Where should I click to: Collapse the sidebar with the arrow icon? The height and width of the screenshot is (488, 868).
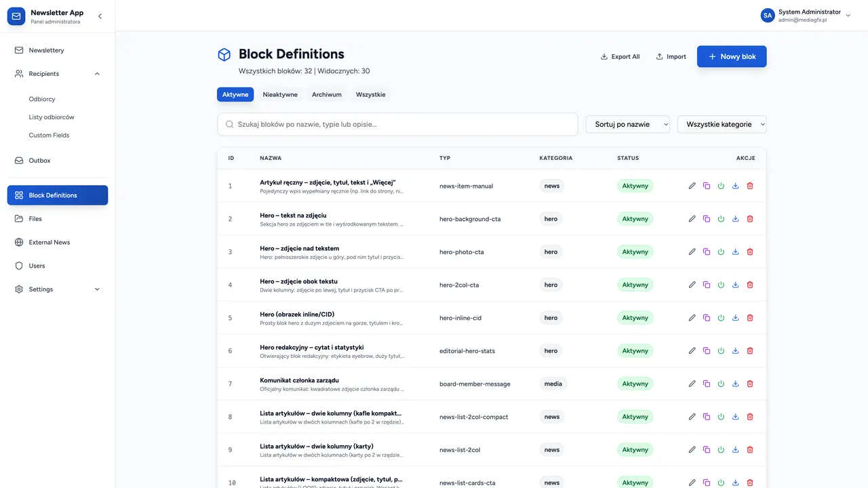point(100,16)
